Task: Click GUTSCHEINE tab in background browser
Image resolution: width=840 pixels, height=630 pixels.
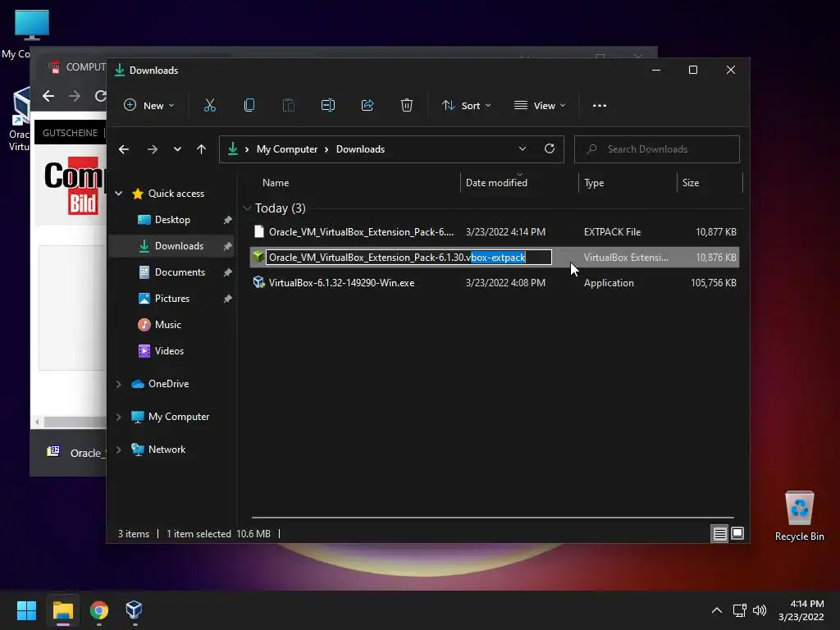Action: point(70,133)
